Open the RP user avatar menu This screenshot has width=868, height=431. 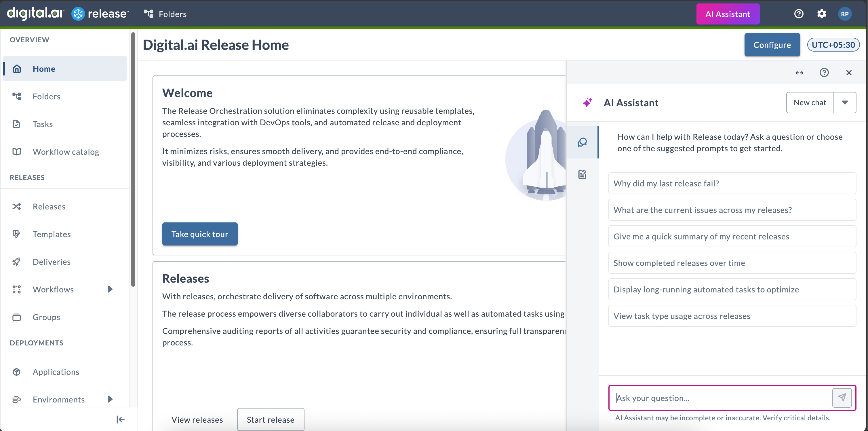[844, 14]
